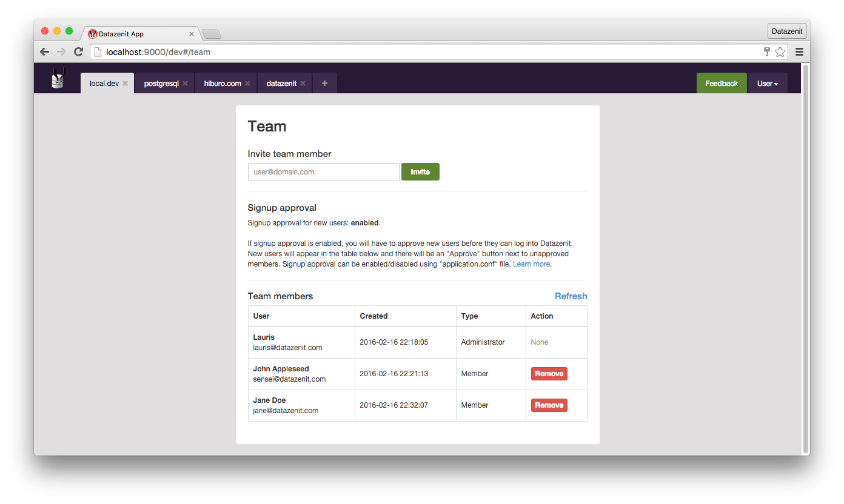The width and height of the screenshot is (844, 504).
Task: Close the hiburo.com connection tab
Action: point(247,84)
